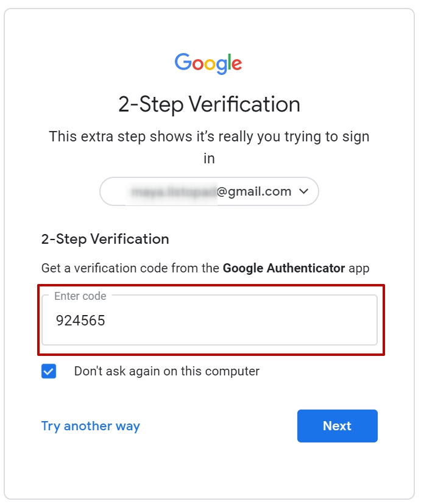
Task: Uncheck Don't ask again on this computer
Action: [49, 371]
